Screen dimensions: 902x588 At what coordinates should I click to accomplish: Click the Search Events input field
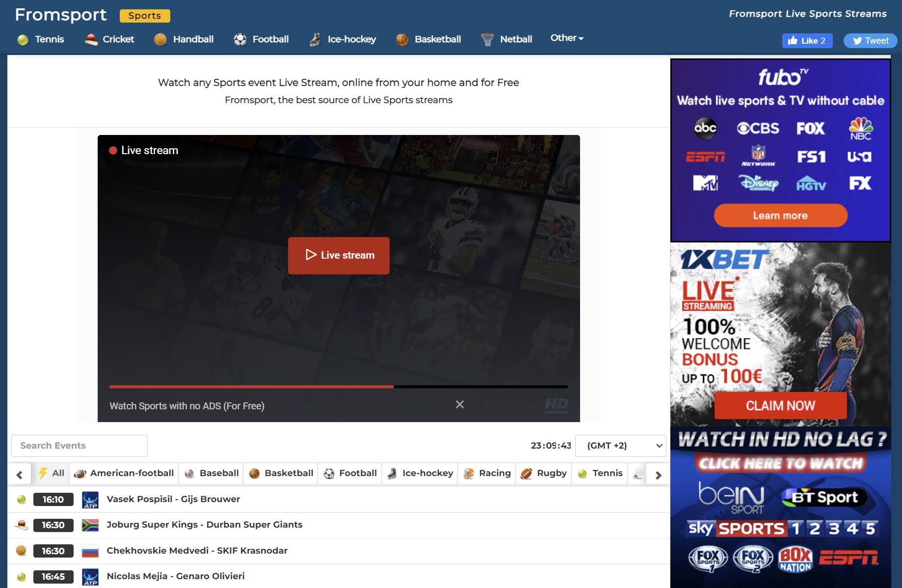point(79,446)
